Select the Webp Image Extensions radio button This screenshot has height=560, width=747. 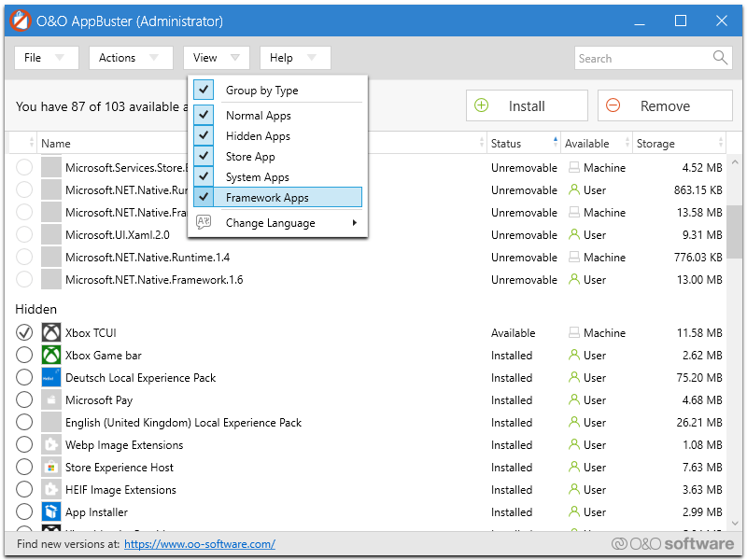(24, 444)
